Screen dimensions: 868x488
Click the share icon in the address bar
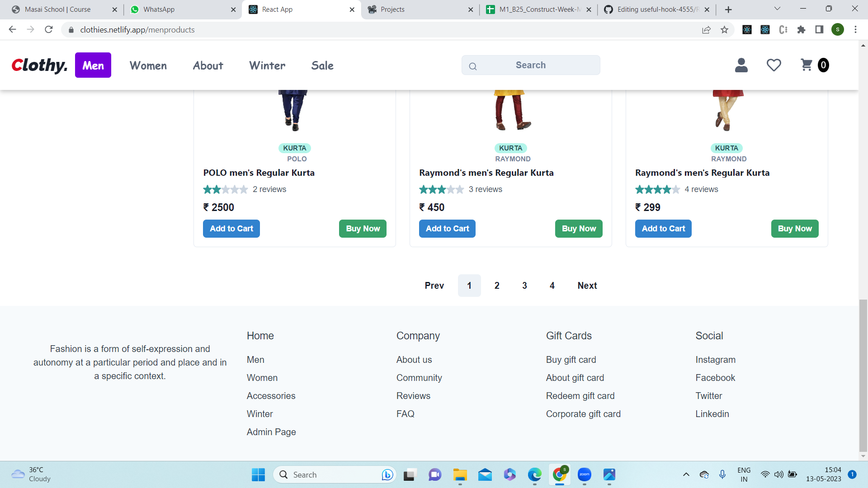[707, 29]
